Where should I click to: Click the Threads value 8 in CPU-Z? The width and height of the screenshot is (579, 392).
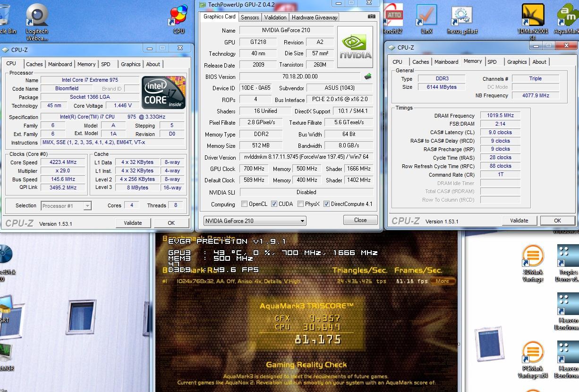(x=175, y=205)
